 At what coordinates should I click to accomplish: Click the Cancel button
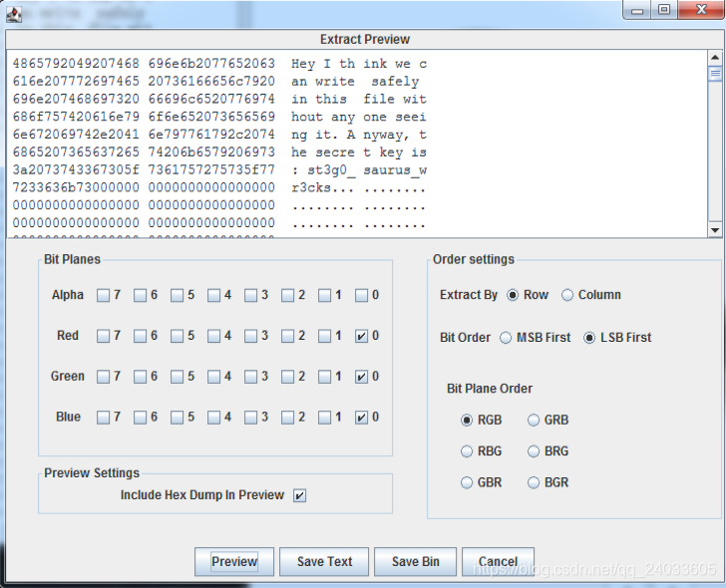[498, 562]
